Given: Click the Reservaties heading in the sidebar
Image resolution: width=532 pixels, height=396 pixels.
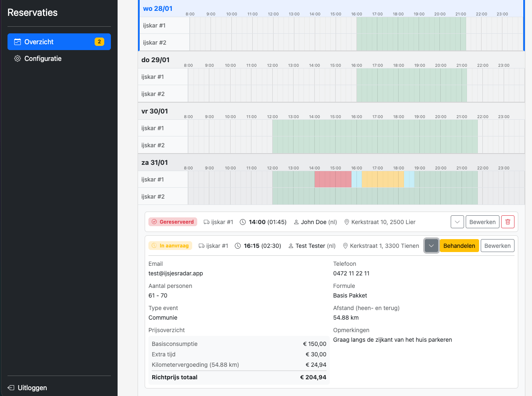Looking at the screenshot, I should (33, 13).
